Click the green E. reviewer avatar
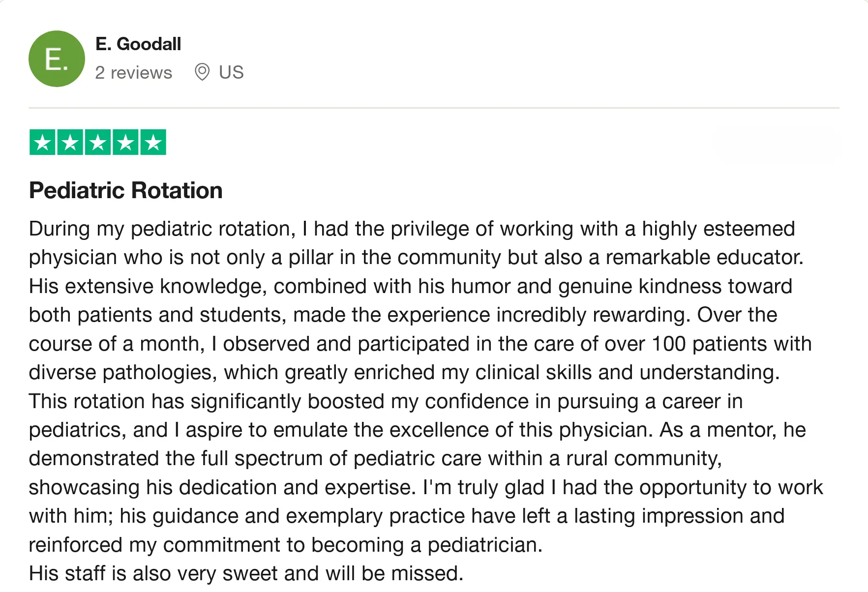The height and width of the screenshot is (592, 868). (57, 59)
